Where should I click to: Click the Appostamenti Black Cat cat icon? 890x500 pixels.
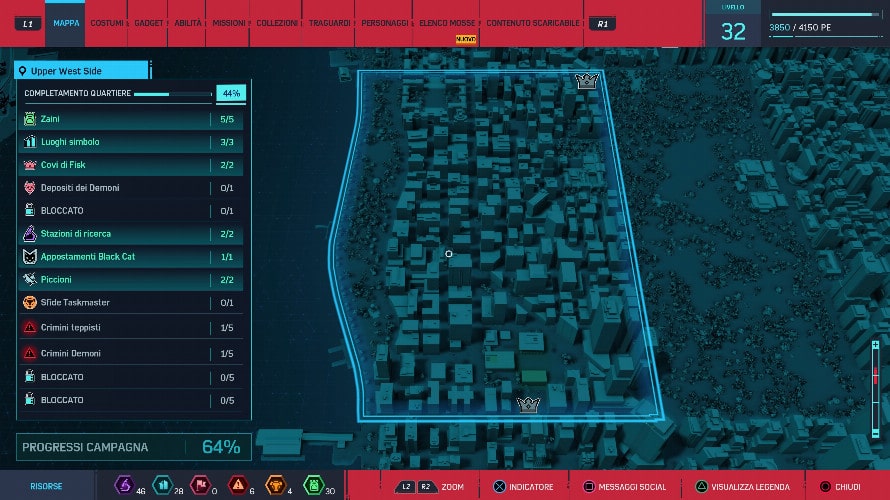(x=29, y=257)
